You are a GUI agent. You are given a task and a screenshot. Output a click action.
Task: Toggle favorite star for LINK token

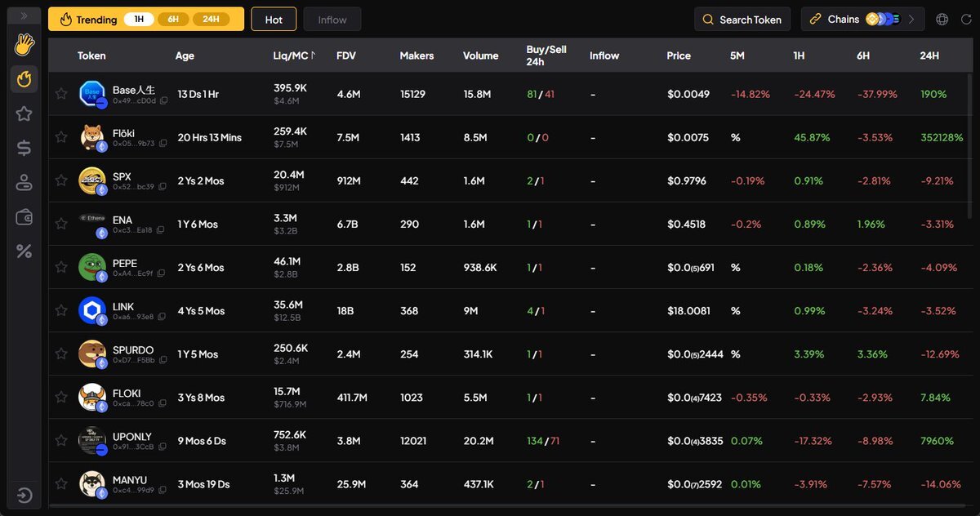pos(61,310)
